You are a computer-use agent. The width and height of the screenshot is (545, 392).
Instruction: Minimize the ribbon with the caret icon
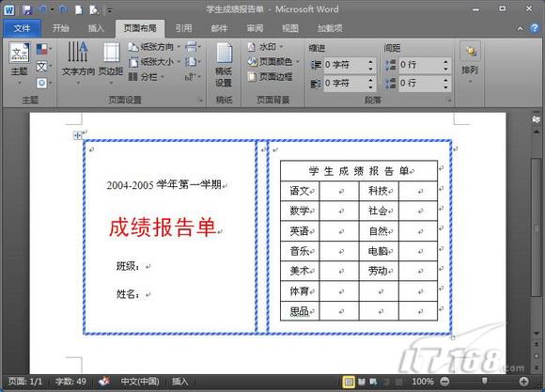[x=520, y=29]
